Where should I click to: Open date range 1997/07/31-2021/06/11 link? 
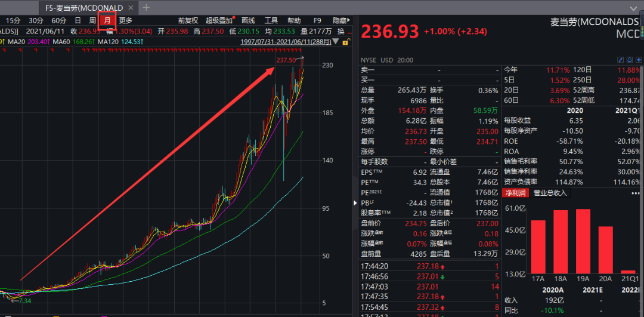[286, 42]
